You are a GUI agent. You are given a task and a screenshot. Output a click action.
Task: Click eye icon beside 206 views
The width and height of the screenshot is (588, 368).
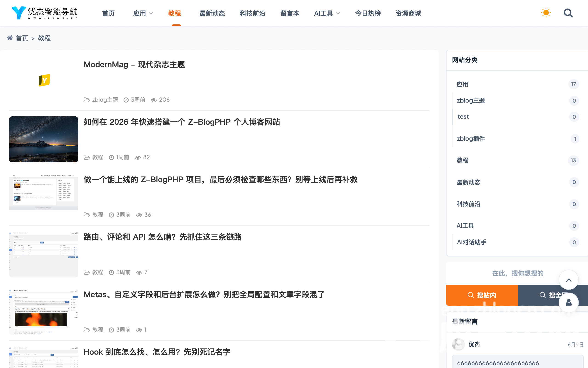point(154,100)
